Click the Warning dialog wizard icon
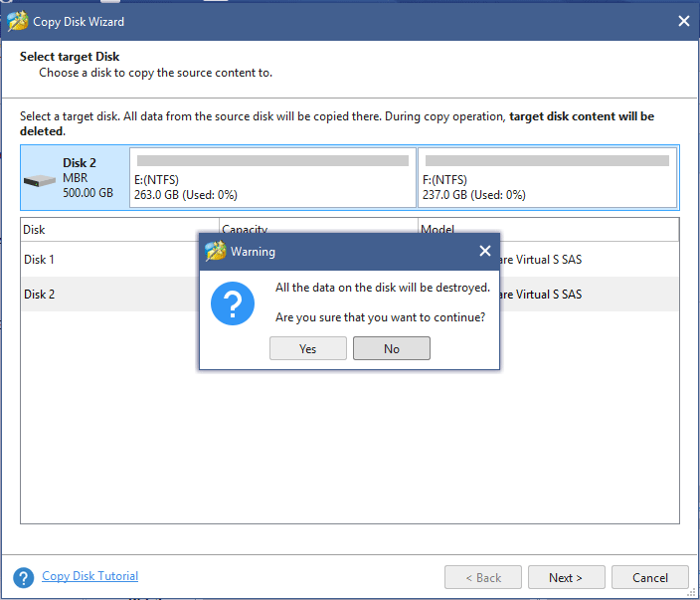The height and width of the screenshot is (600, 700). click(216, 251)
